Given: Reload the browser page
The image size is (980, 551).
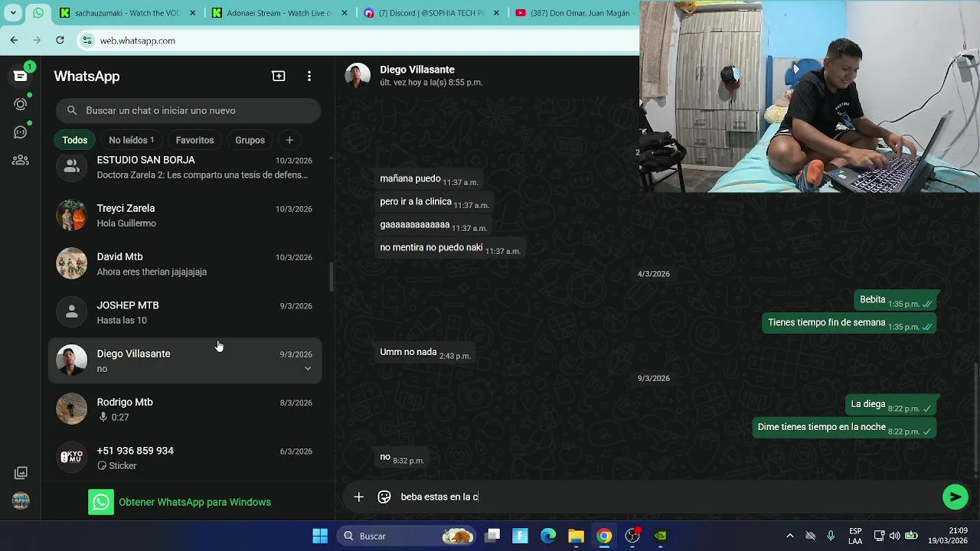Looking at the screenshot, I should (x=60, y=40).
